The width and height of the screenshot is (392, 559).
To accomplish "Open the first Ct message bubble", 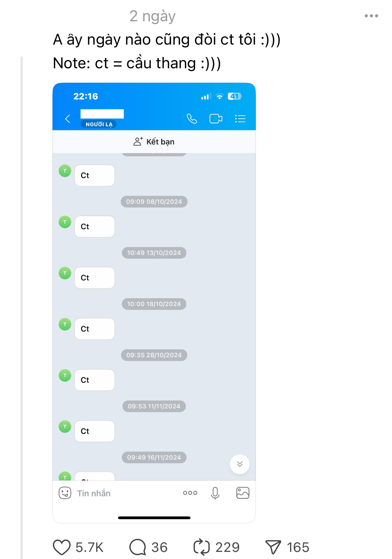I will 95,175.
